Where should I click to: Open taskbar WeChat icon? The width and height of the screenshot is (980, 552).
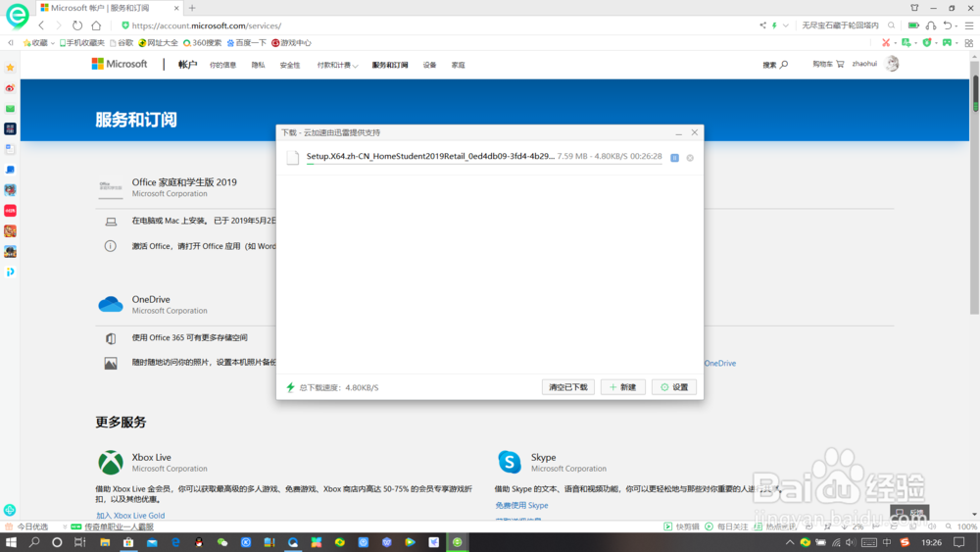tap(222, 542)
